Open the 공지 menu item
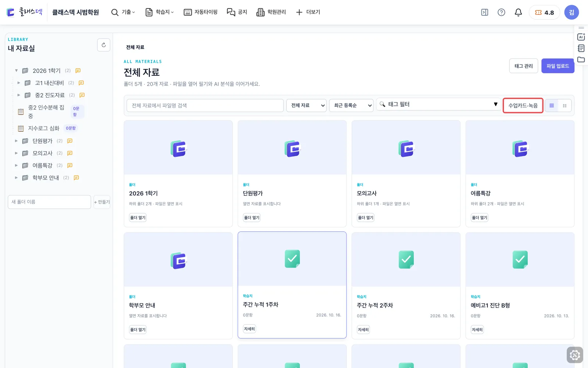This screenshot has width=588, height=368. point(237,13)
